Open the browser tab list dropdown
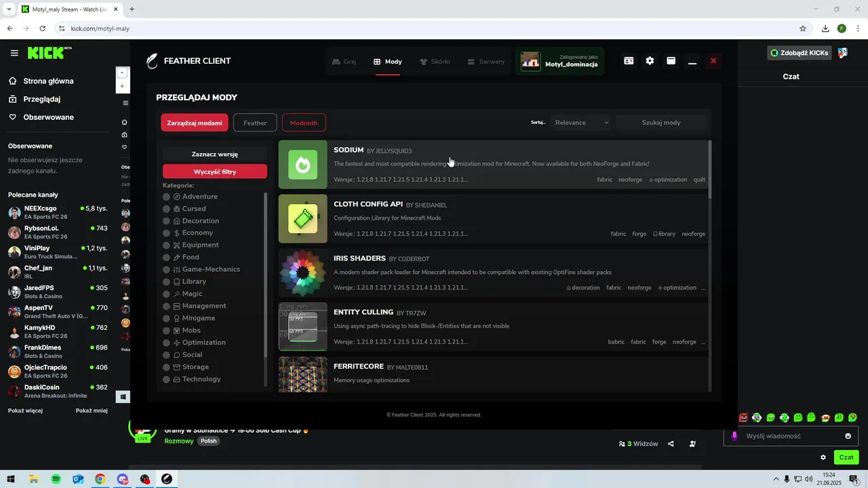Image resolution: width=868 pixels, height=488 pixels. tap(9, 9)
